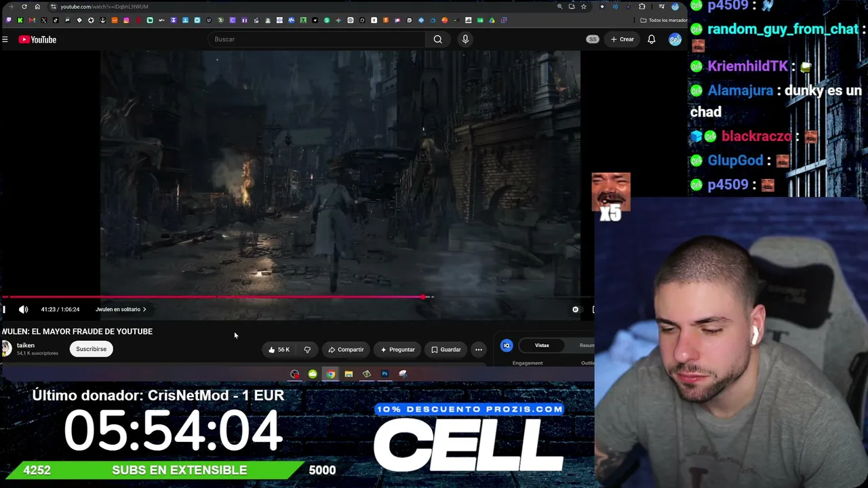Open the browser extensions puzzle menu

(642, 7)
